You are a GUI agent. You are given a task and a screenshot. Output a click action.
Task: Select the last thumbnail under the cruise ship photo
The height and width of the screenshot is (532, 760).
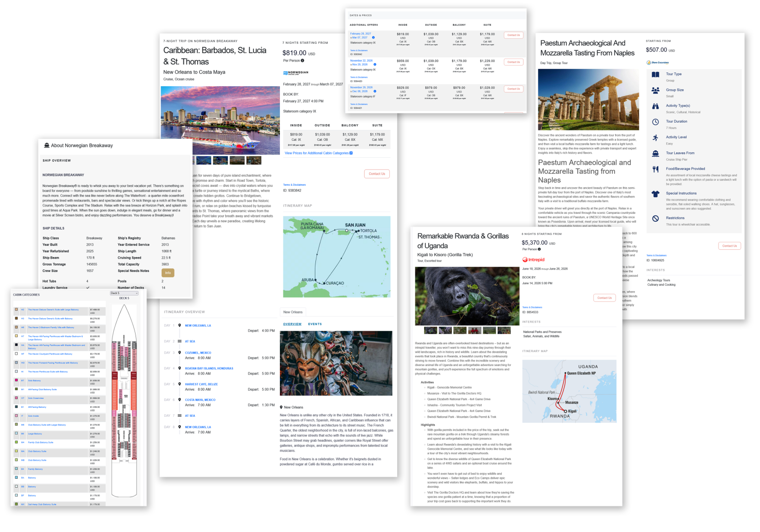254,160
